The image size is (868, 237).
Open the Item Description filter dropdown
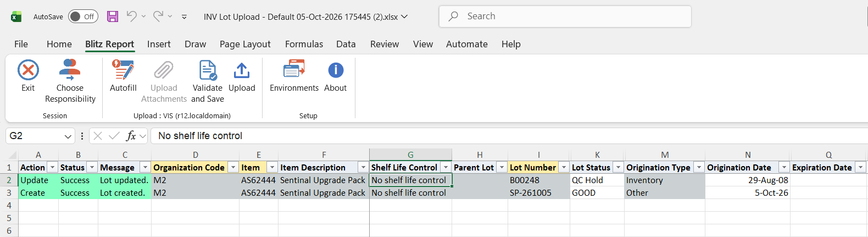363,167
